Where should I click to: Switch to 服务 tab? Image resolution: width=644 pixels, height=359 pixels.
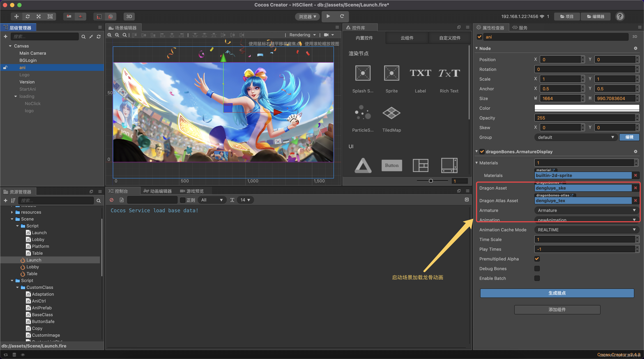click(520, 28)
